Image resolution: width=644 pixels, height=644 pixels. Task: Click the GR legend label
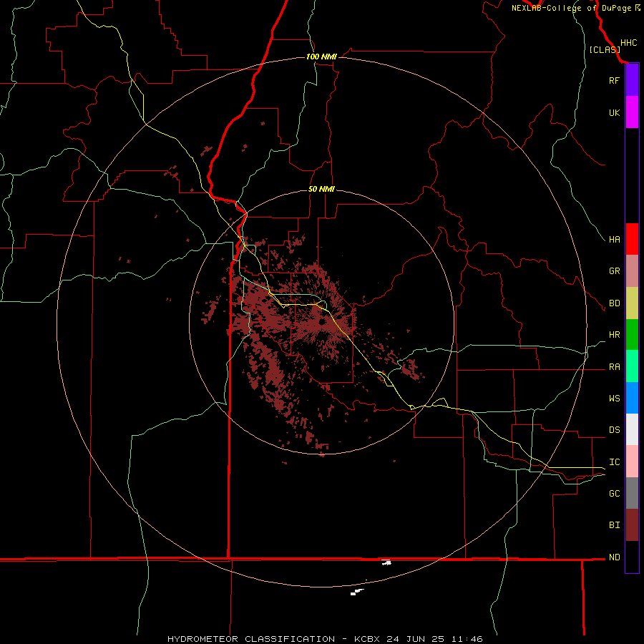pyautogui.click(x=614, y=271)
